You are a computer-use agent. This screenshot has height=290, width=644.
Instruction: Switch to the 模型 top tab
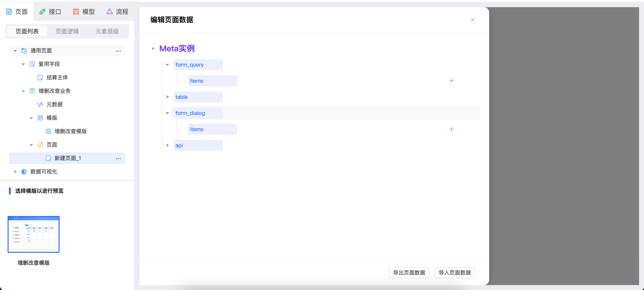pyautogui.click(x=84, y=12)
